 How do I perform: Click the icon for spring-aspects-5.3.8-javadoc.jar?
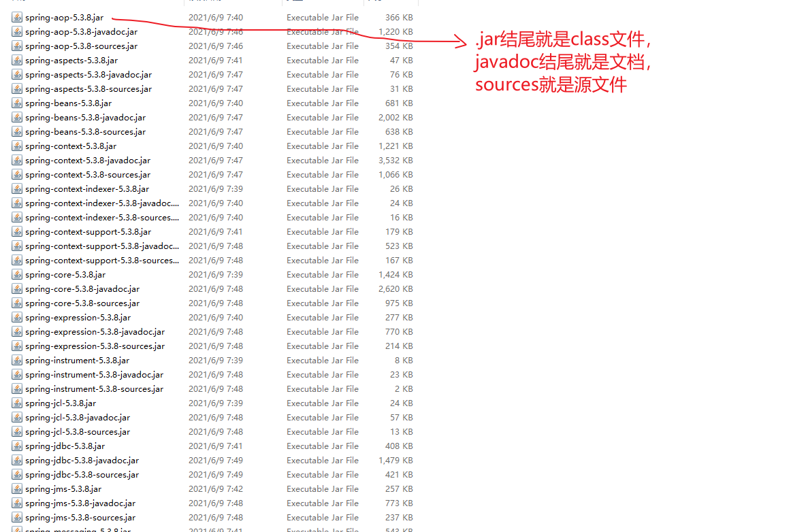(17, 75)
